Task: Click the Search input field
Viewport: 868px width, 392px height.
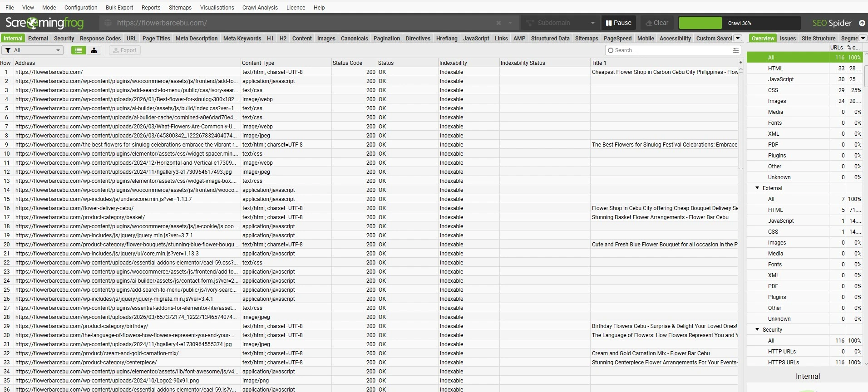Action: point(672,50)
